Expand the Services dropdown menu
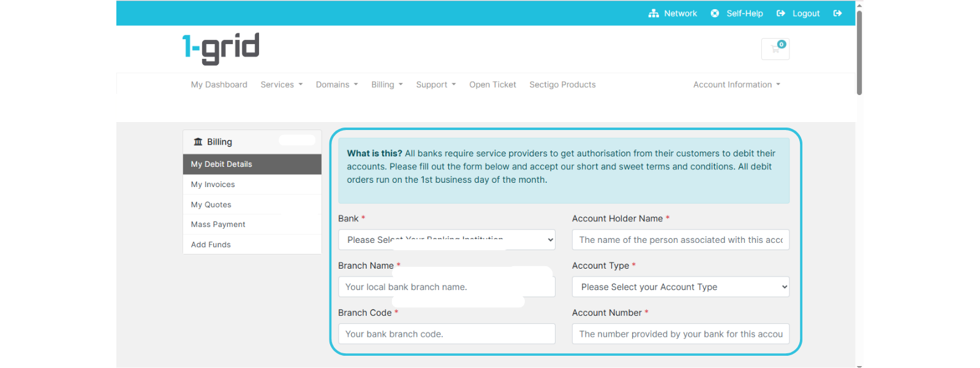The width and height of the screenshot is (980, 368). (x=281, y=85)
